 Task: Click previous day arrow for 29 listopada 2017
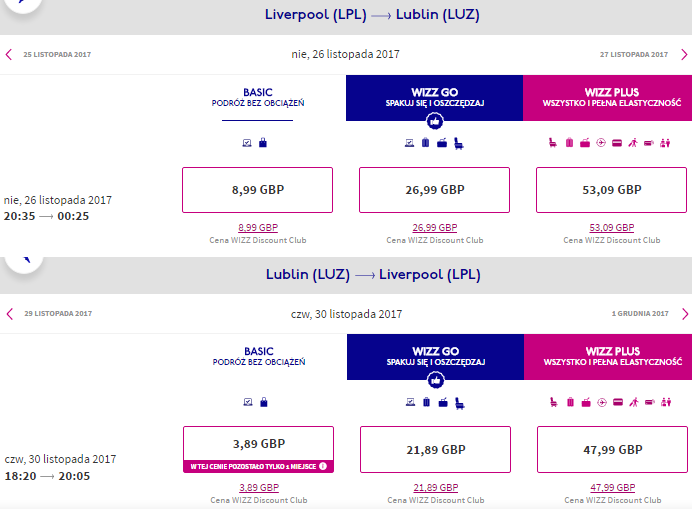[x=9, y=314]
